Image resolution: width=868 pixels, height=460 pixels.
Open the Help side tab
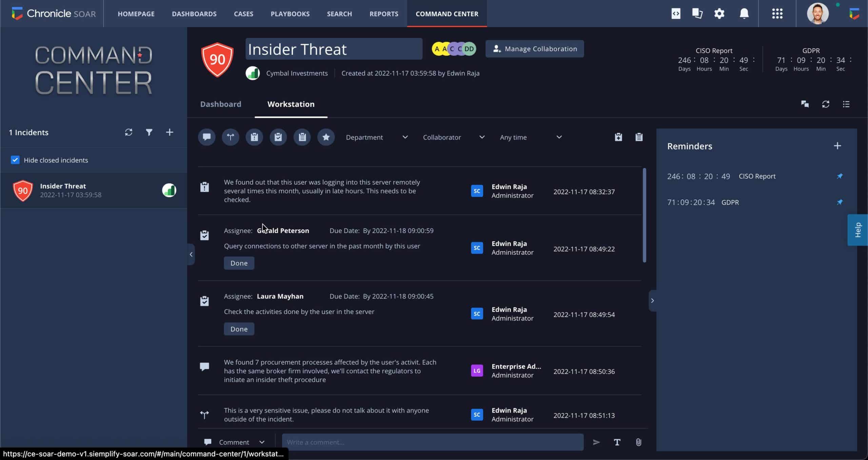(858, 230)
